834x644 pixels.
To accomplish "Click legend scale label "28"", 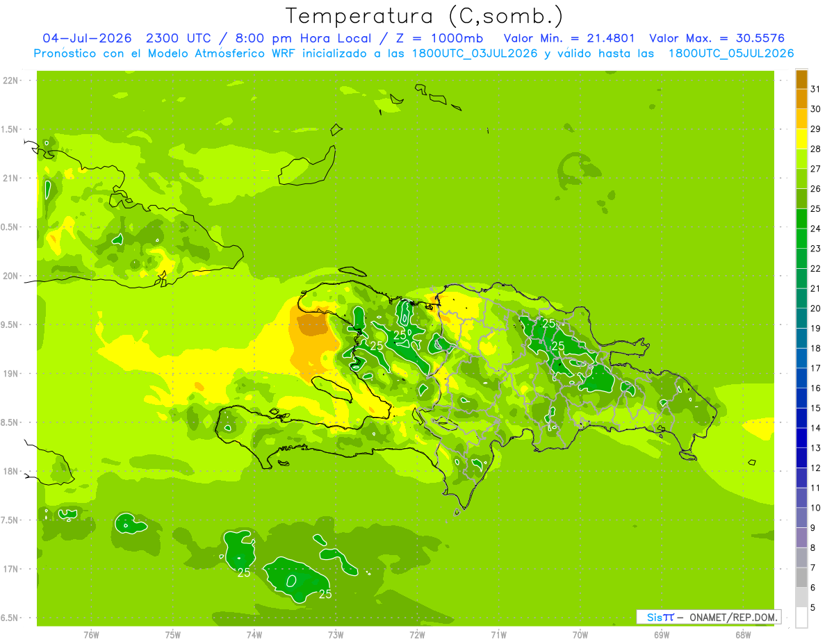I will pyautogui.click(x=815, y=149).
